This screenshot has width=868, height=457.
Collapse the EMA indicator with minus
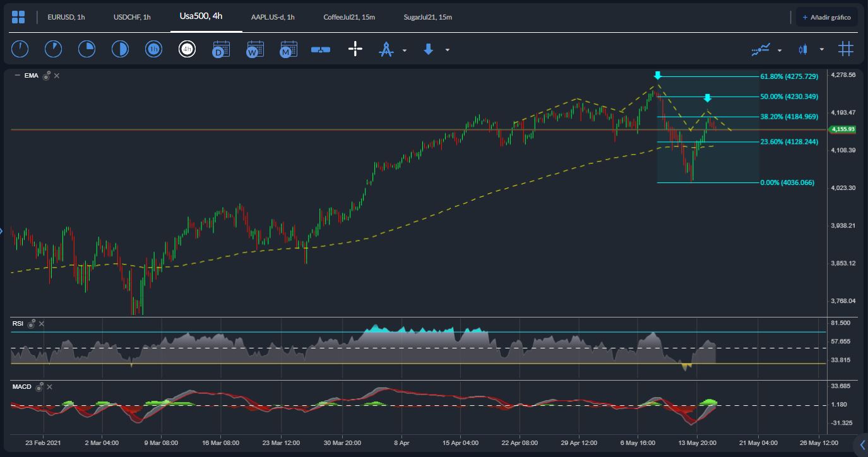pyautogui.click(x=17, y=76)
